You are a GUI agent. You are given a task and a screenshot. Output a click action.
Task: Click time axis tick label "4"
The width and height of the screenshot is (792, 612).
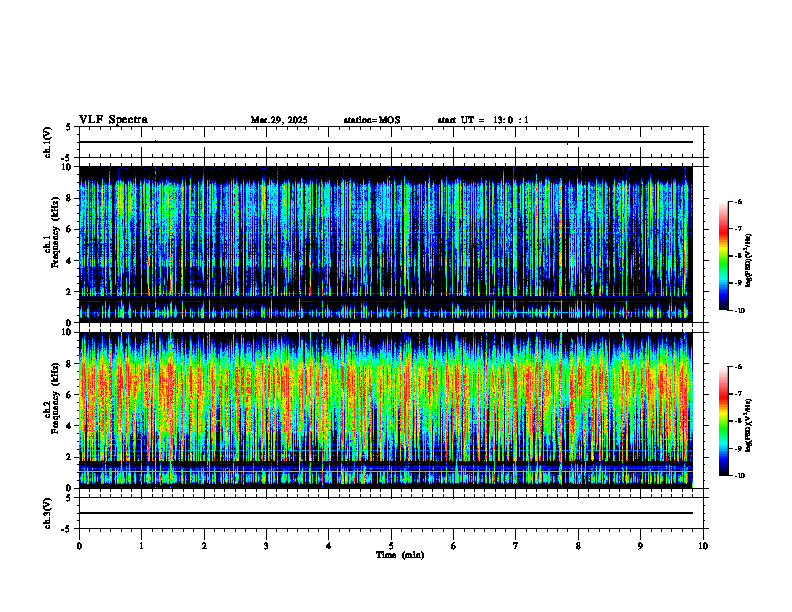(x=329, y=546)
